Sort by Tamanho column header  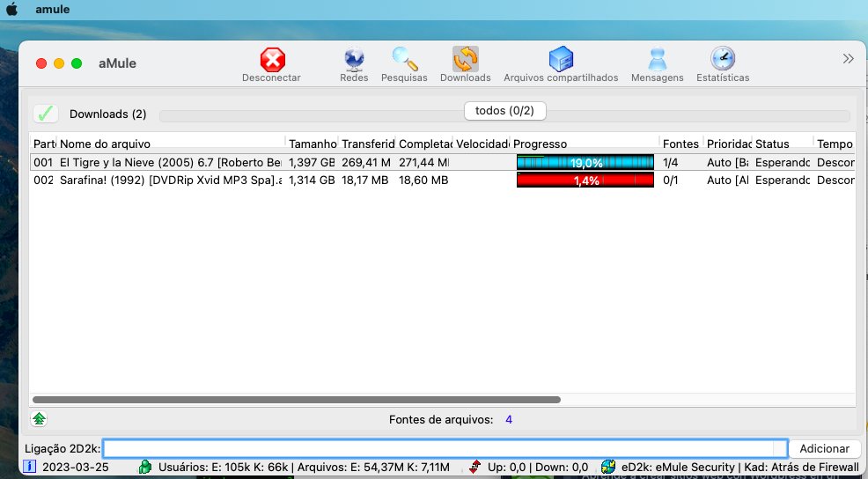coord(313,144)
